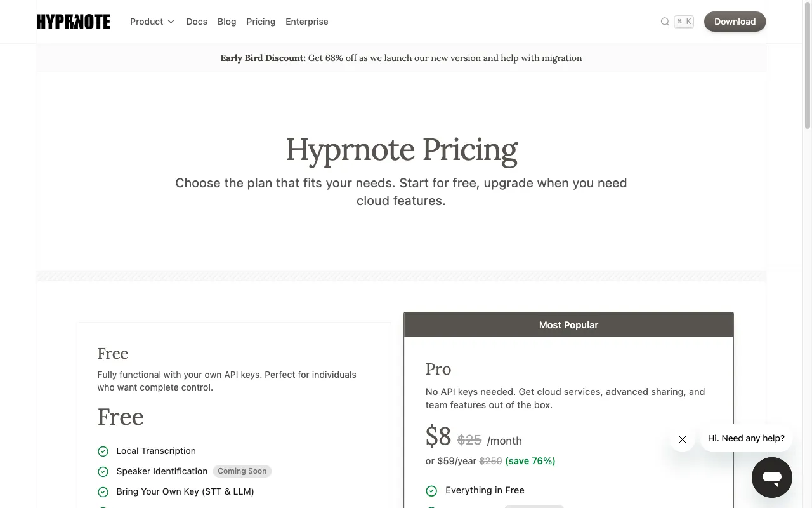Click the Bring Your Own Key check icon
The height and width of the screenshot is (508, 812).
[x=103, y=491]
